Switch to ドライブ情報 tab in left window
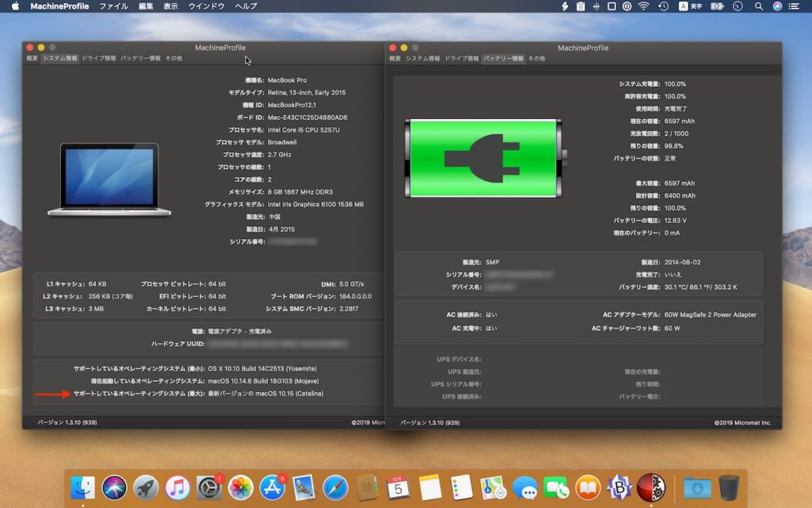The image size is (812, 508). pyautogui.click(x=99, y=58)
